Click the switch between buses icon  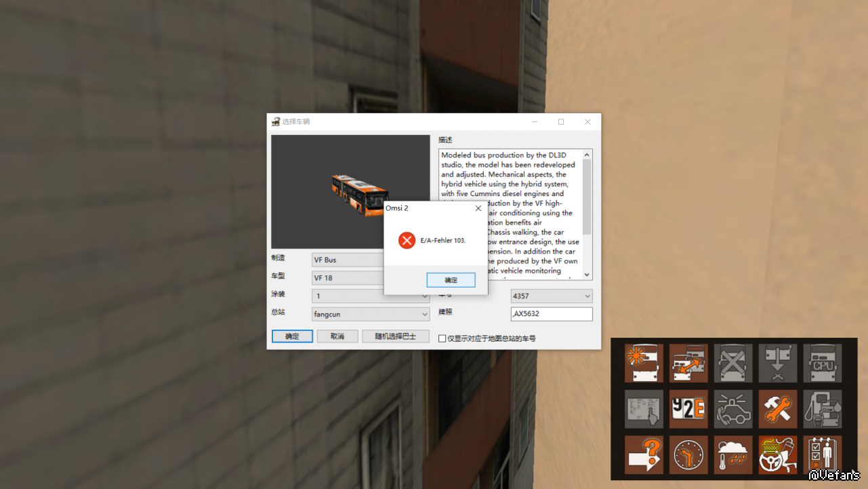click(688, 363)
